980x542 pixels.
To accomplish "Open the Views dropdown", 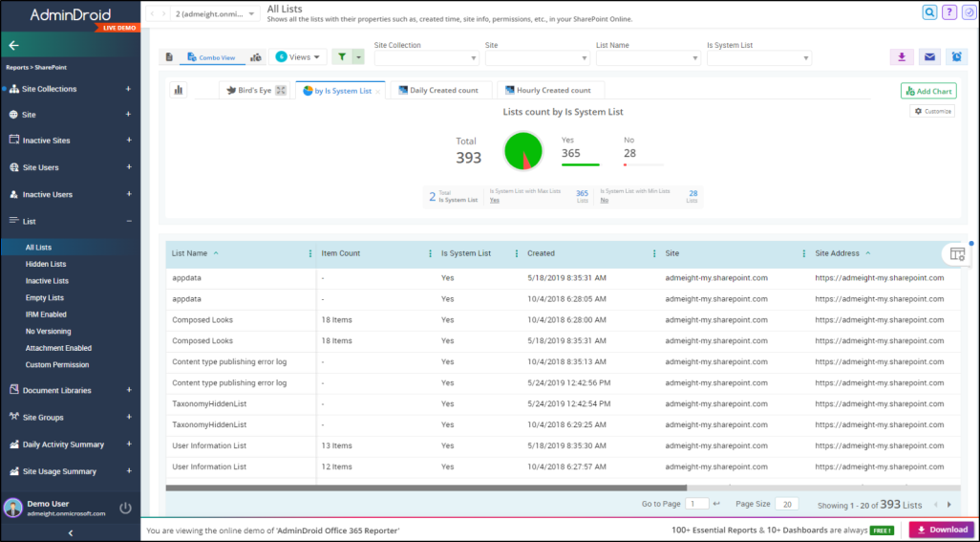I will pyautogui.click(x=298, y=57).
